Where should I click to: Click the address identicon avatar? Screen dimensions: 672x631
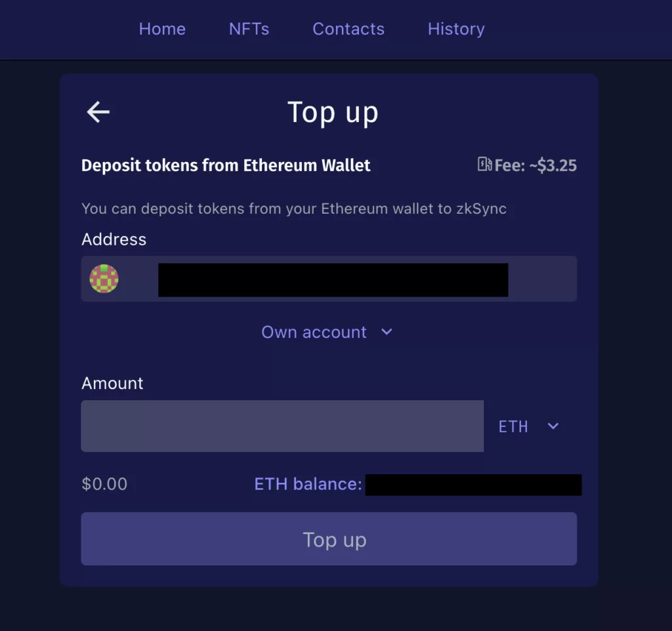pos(104,279)
